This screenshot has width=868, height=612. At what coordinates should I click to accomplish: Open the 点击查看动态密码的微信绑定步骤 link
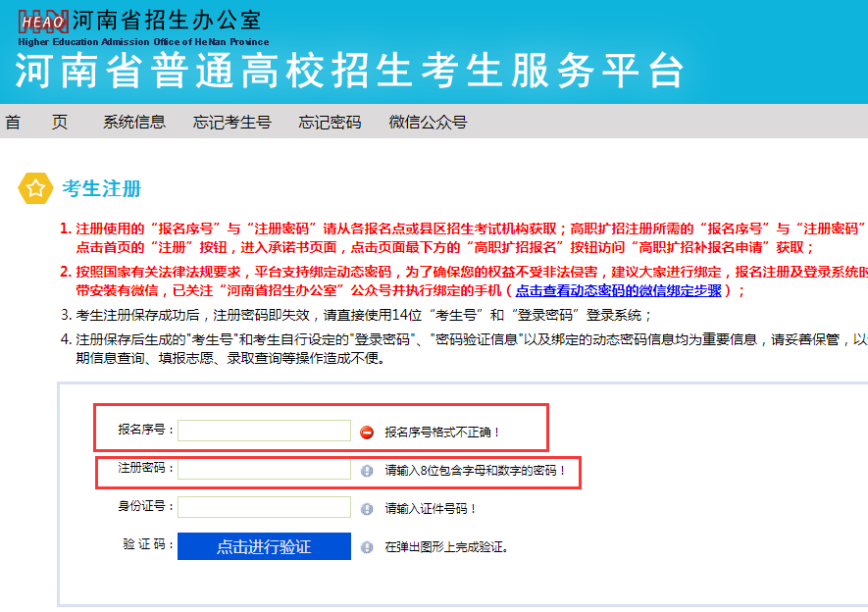pyautogui.click(x=619, y=290)
